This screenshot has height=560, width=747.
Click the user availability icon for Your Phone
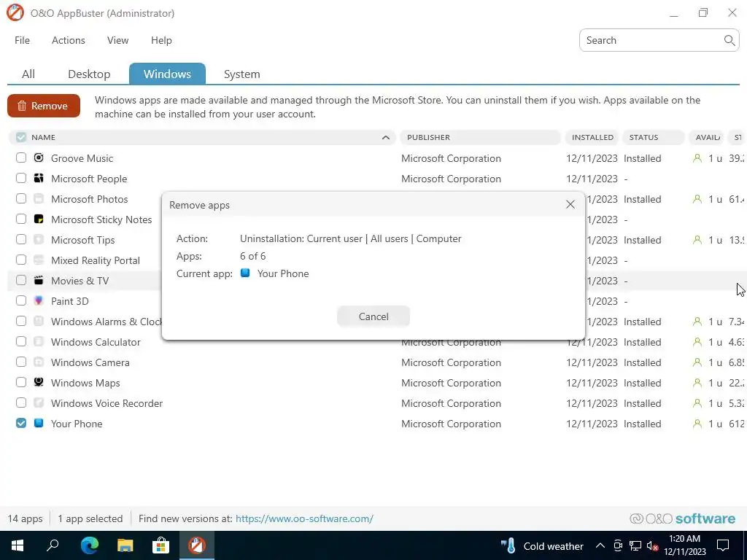pyautogui.click(x=697, y=424)
